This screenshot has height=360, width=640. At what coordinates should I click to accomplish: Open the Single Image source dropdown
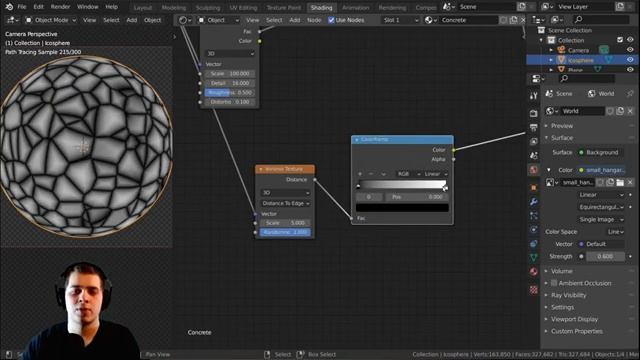[601, 220]
